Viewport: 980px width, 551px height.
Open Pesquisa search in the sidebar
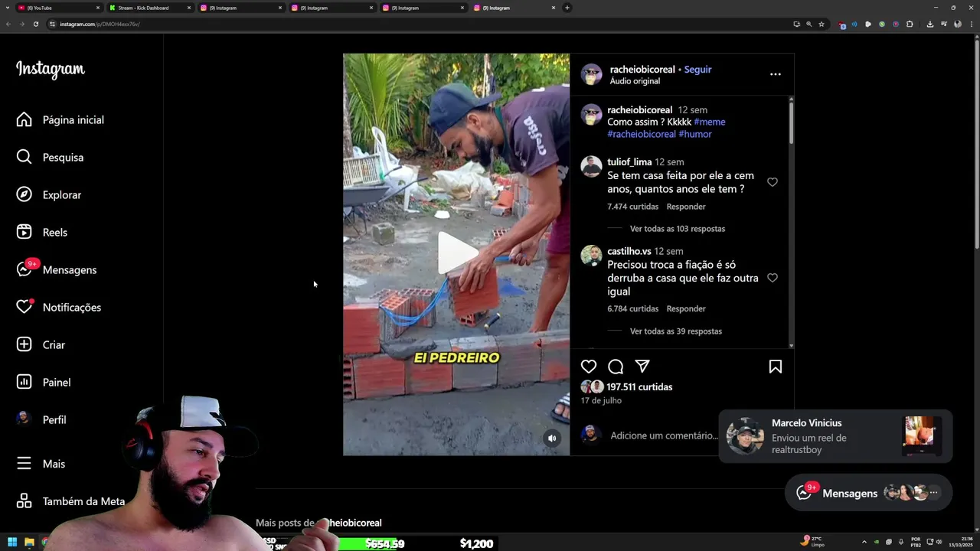click(x=51, y=157)
